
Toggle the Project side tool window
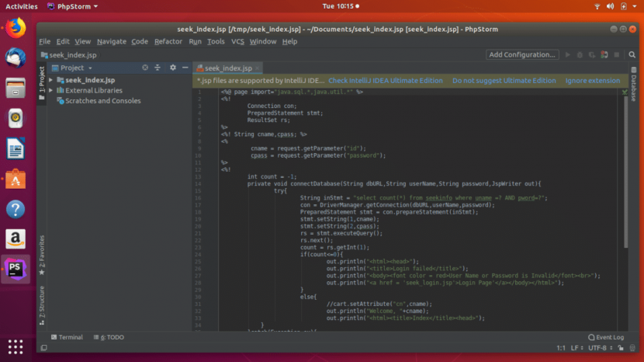[42, 80]
